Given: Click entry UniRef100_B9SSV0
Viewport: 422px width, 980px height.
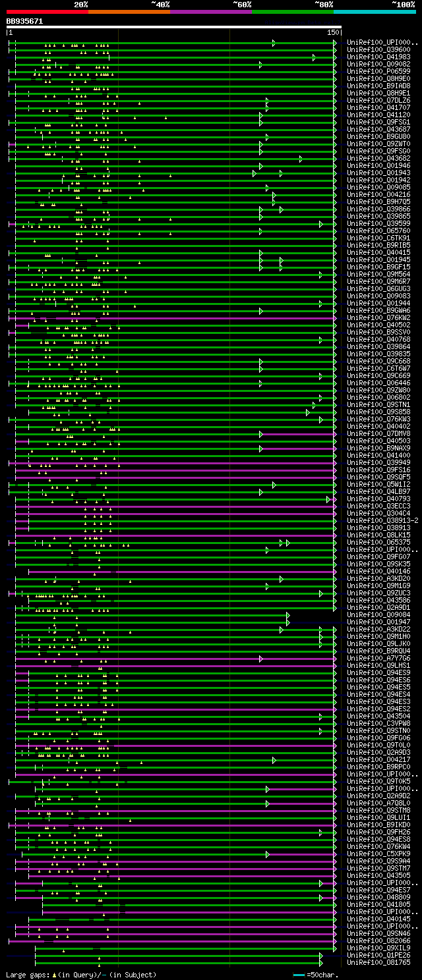Looking at the screenshot, I should pos(378,333).
